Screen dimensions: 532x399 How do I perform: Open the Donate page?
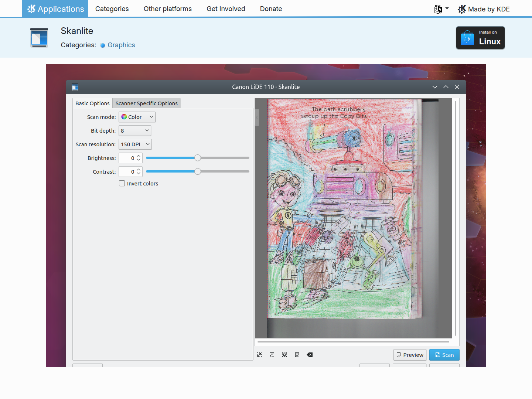271,8
